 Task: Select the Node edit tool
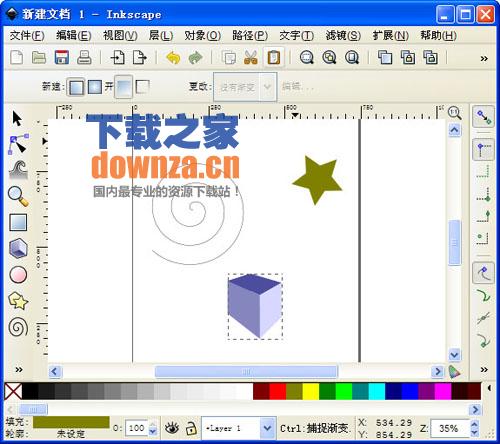(x=18, y=144)
